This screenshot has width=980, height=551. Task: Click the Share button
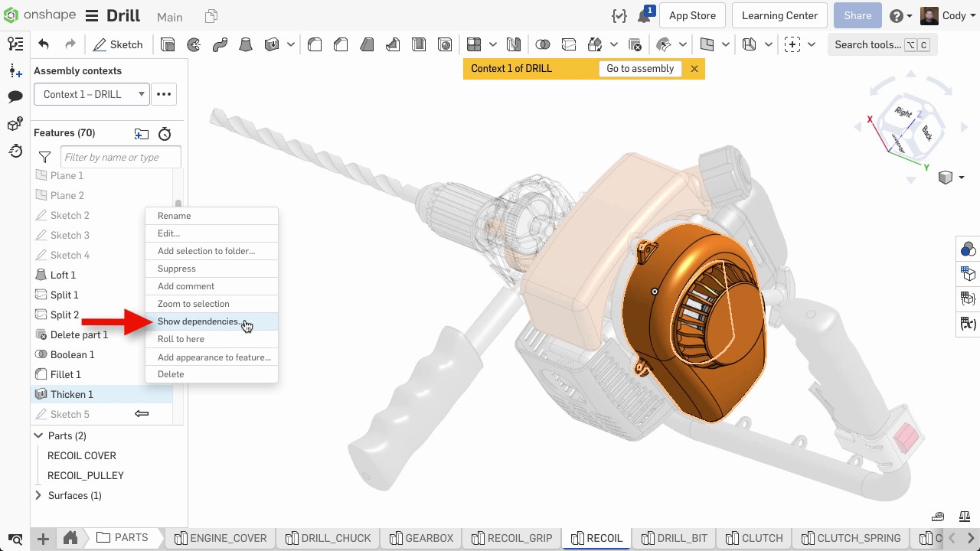click(857, 15)
